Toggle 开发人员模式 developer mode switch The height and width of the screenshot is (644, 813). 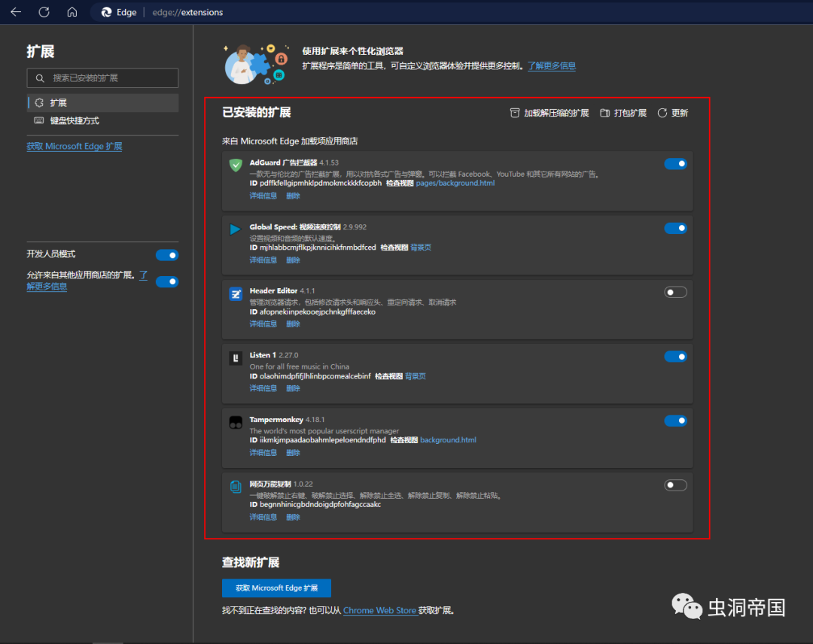167,255
